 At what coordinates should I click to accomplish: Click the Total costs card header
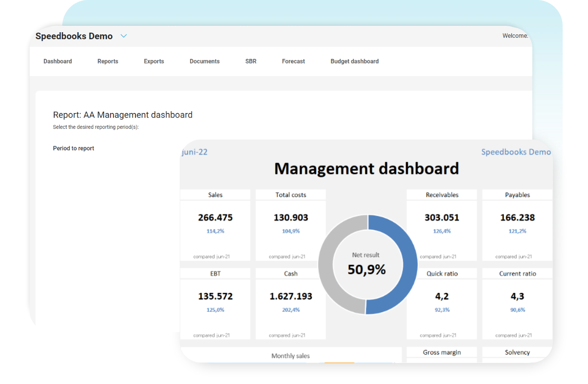pyautogui.click(x=291, y=195)
